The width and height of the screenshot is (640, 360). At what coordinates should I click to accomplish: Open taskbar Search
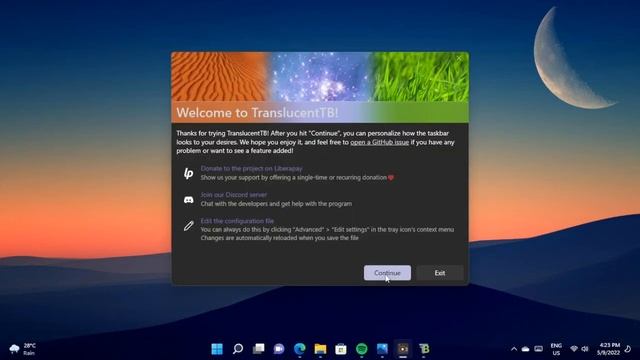pos(238,349)
